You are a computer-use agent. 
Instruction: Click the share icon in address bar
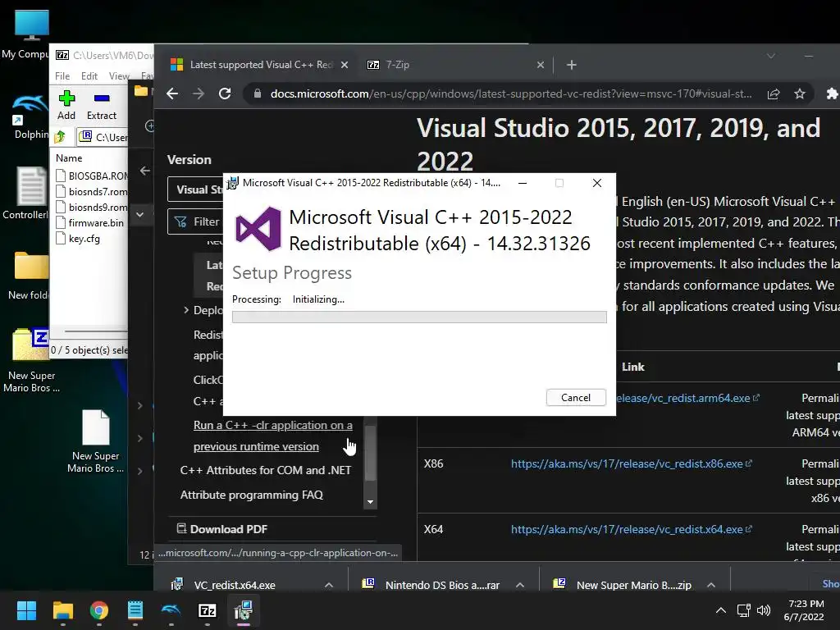tap(773, 94)
